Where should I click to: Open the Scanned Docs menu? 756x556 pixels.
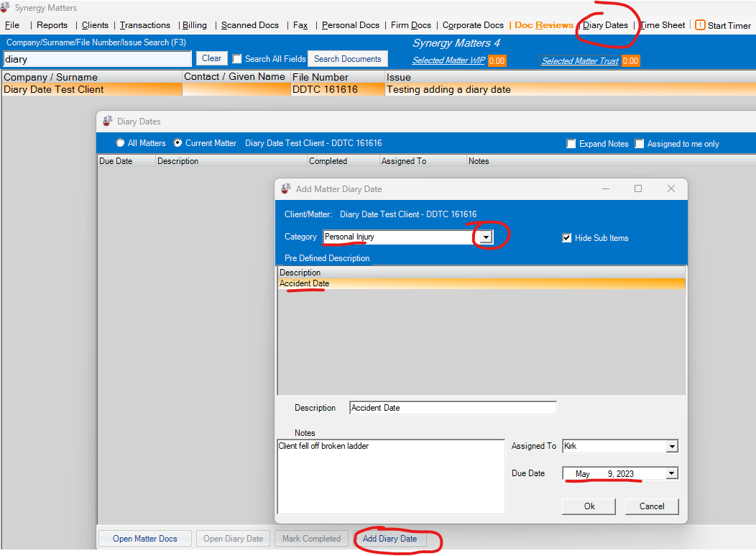coord(250,25)
